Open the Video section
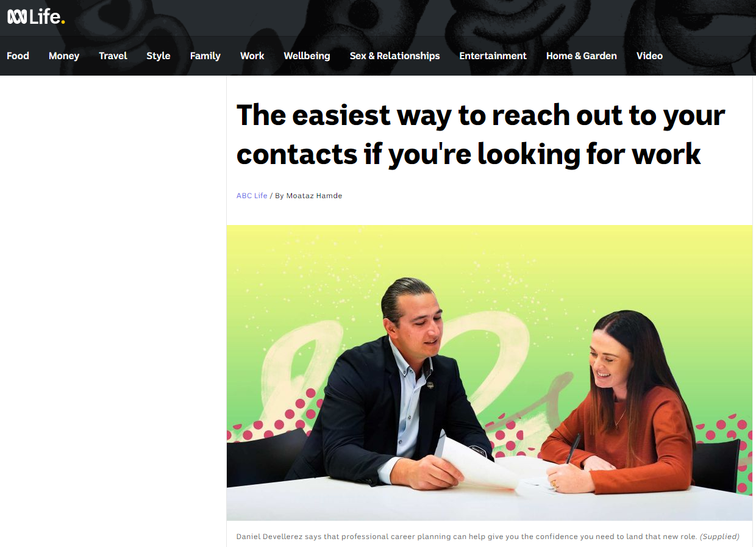756x547 pixels. pos(649,55)
